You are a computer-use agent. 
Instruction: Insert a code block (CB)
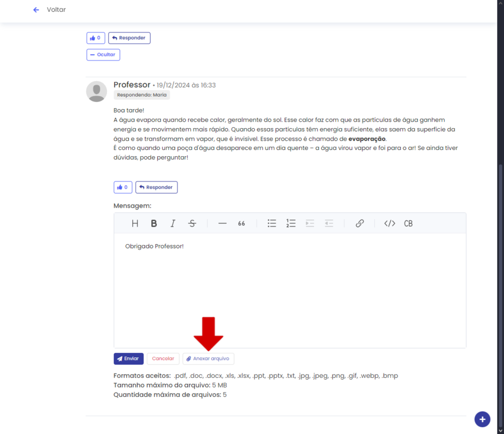click(408, 223)
